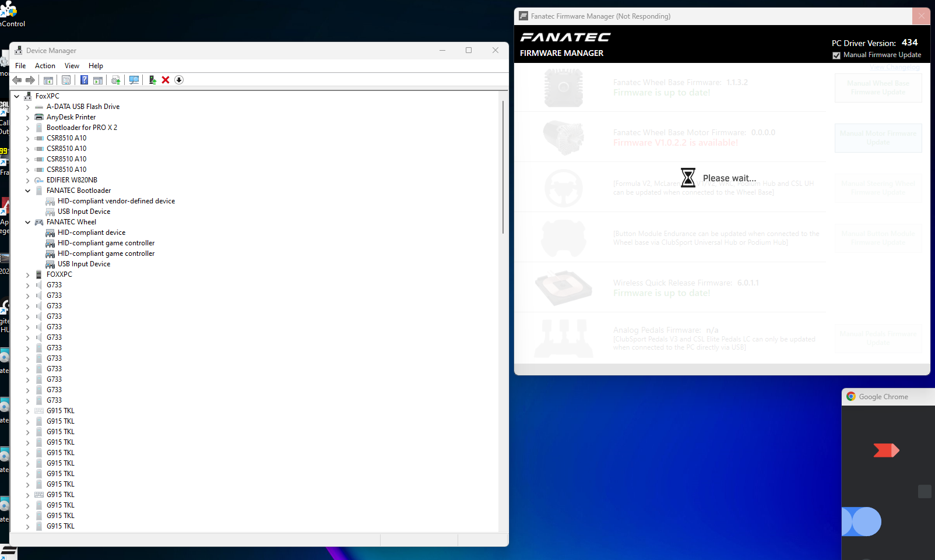The image size is (935, 560).
Task: Click the Wireless Quick Release device image
Action: [563, 288]
